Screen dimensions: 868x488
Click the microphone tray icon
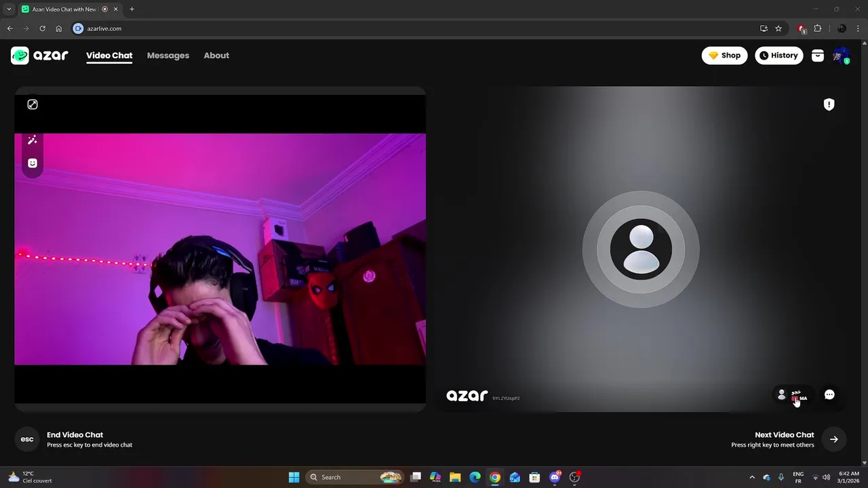point(781,477)
